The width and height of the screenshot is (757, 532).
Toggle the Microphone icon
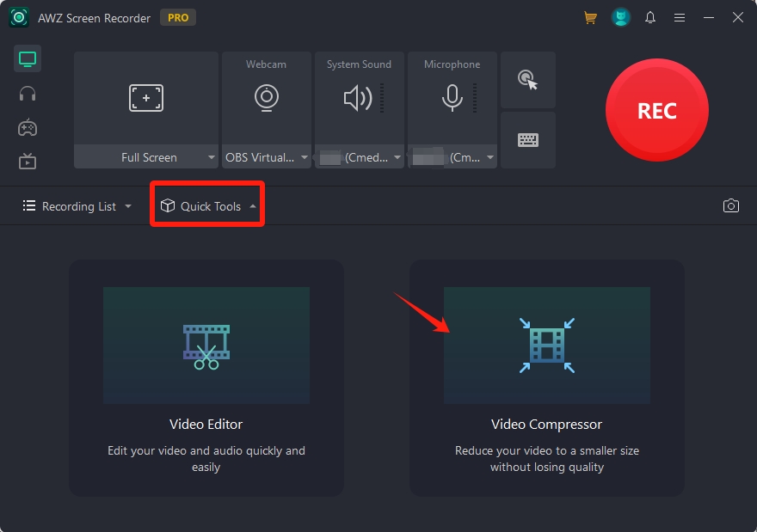(x=452, y=98)
